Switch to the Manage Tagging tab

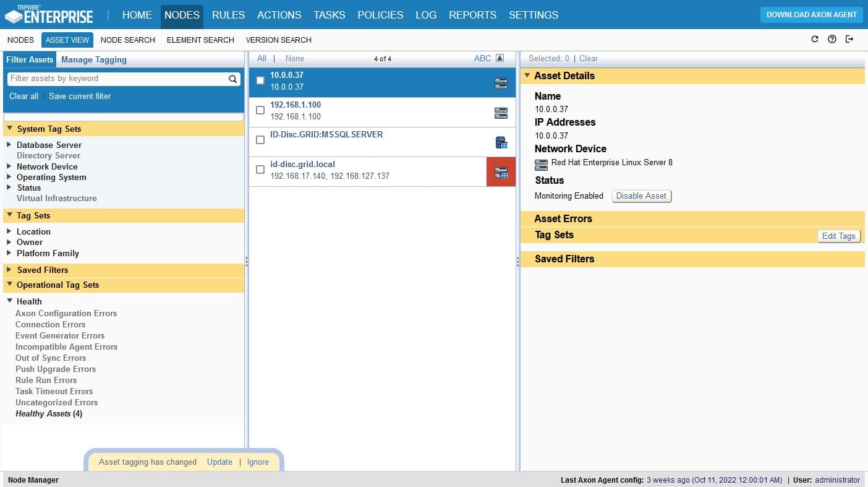click(94, 59)
